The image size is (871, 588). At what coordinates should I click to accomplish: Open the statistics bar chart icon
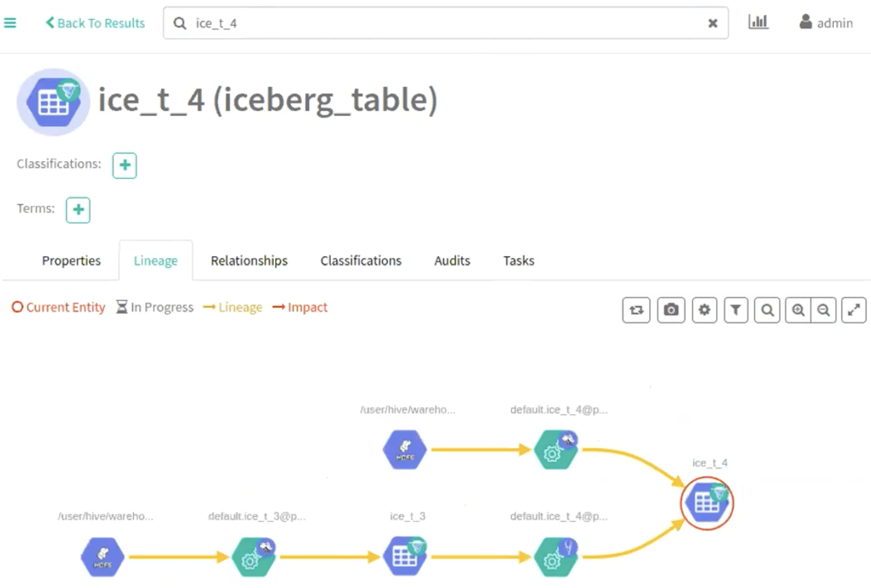coord(758,22)
